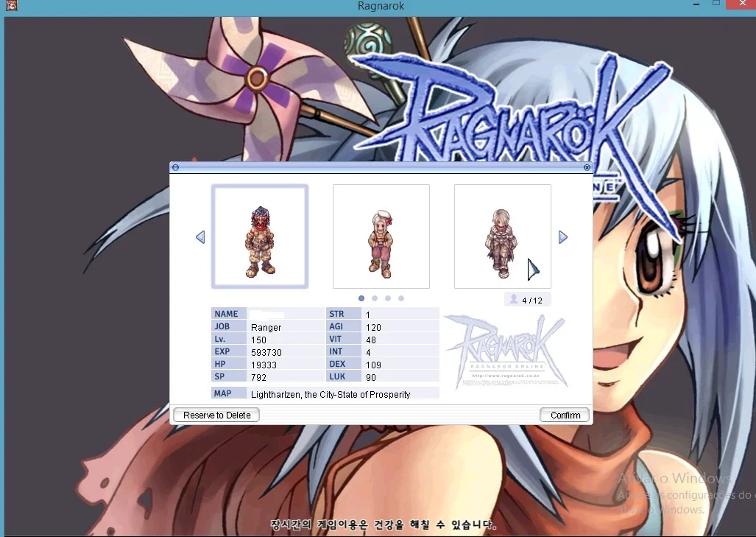The image size is (756, 537).
Task: Select the grey-haired character in the third slot
Action: click(x=502, y=236)
